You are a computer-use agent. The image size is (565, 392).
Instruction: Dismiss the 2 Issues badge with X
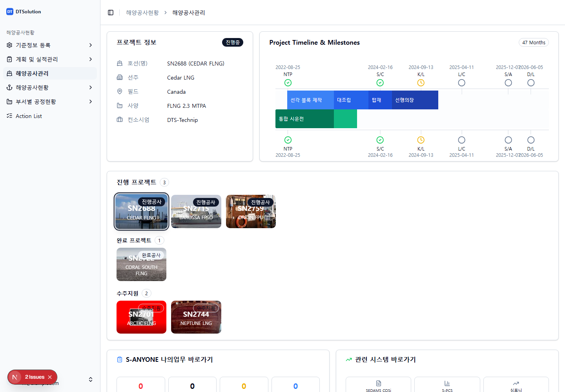[x=50, y=377]
